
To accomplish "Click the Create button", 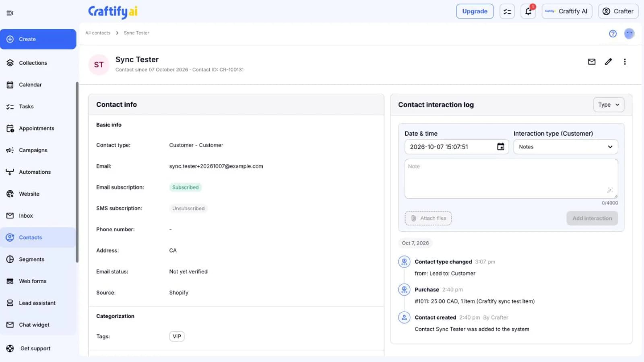I will click(x=38, y=39).
